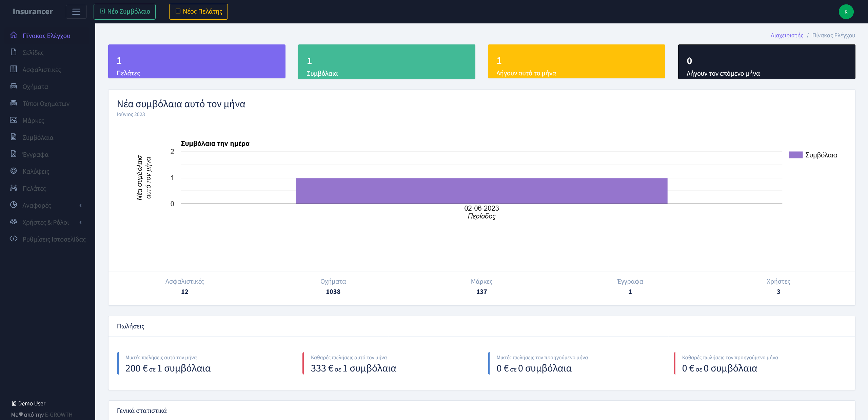Open Πελάτες in the sidebar menu

click(34, 188)
